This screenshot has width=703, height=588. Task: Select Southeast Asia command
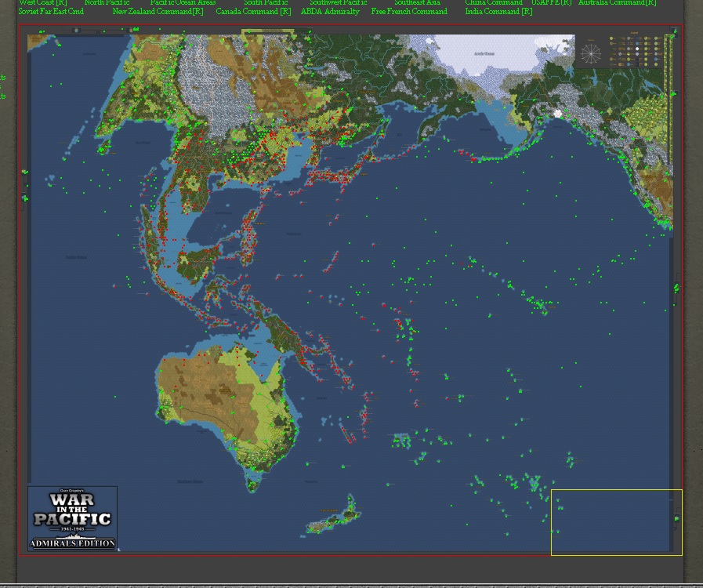417,2
